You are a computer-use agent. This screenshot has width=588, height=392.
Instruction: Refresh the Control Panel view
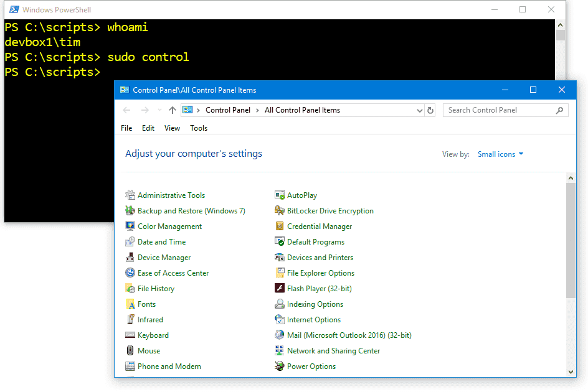pyautogui.click(x=430, y=110)
